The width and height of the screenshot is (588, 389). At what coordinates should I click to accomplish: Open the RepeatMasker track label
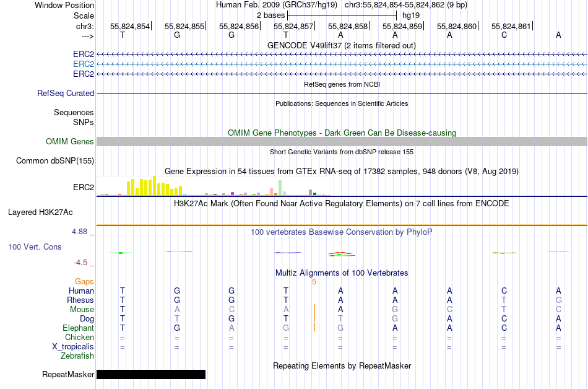pyautogui.click(x=68, y=374)
